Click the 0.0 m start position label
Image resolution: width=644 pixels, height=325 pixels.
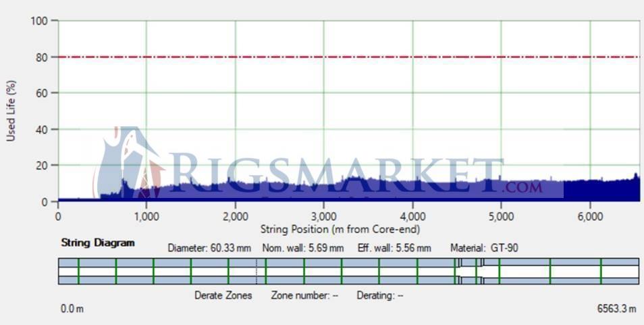click(x=72, y=309)
